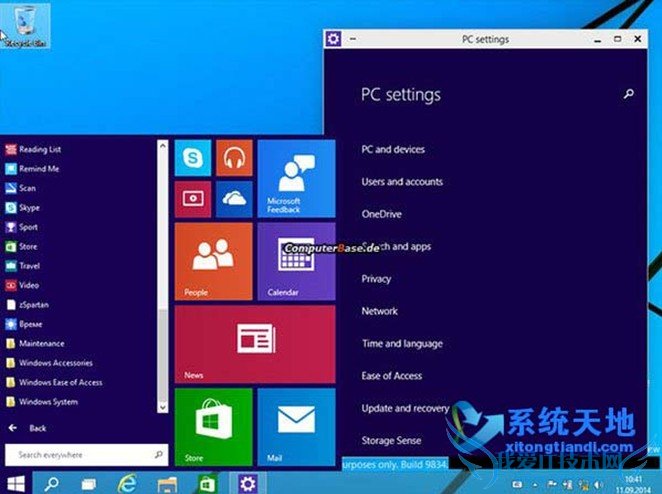Viewport: 662px width, 494px height.
Task: Click the volume icon in system tray
Action: (x=598, y=484)
